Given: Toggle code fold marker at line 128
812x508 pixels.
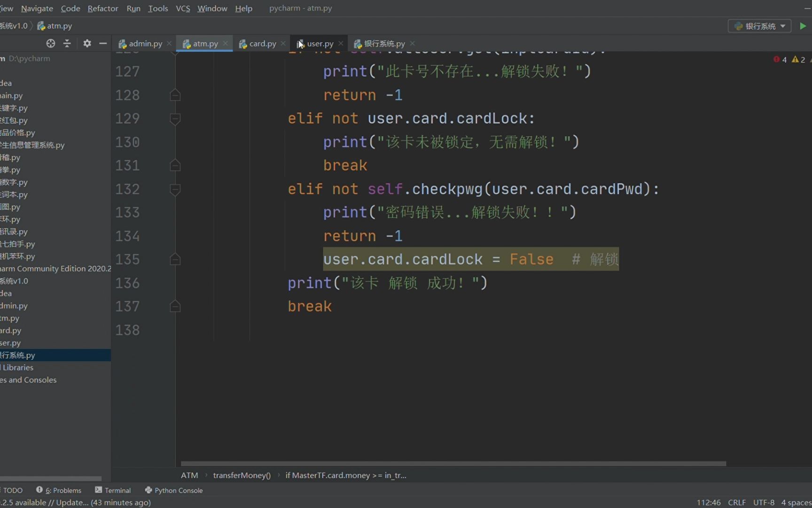Looking at the screenshot, I should tap(175, 95).
